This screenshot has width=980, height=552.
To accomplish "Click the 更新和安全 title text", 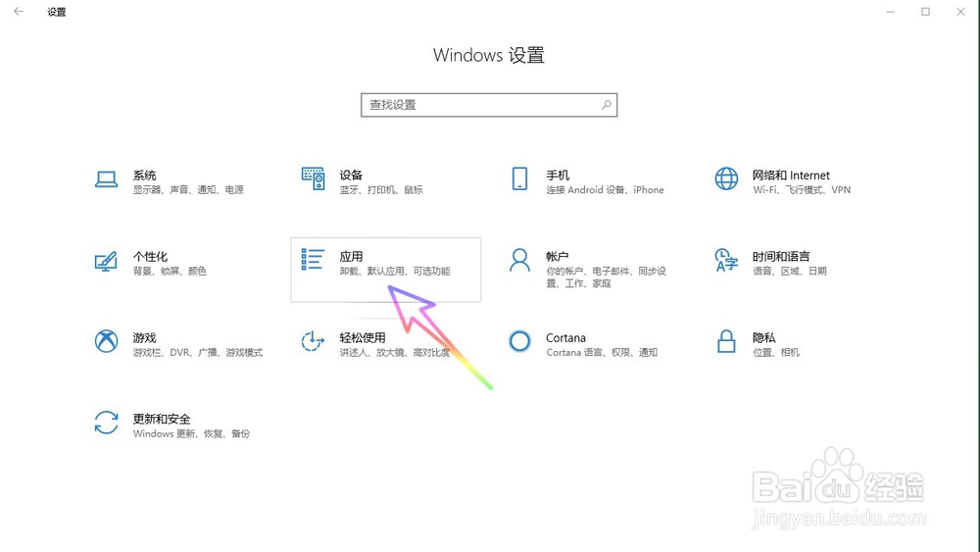I will [x=162, y=419].
